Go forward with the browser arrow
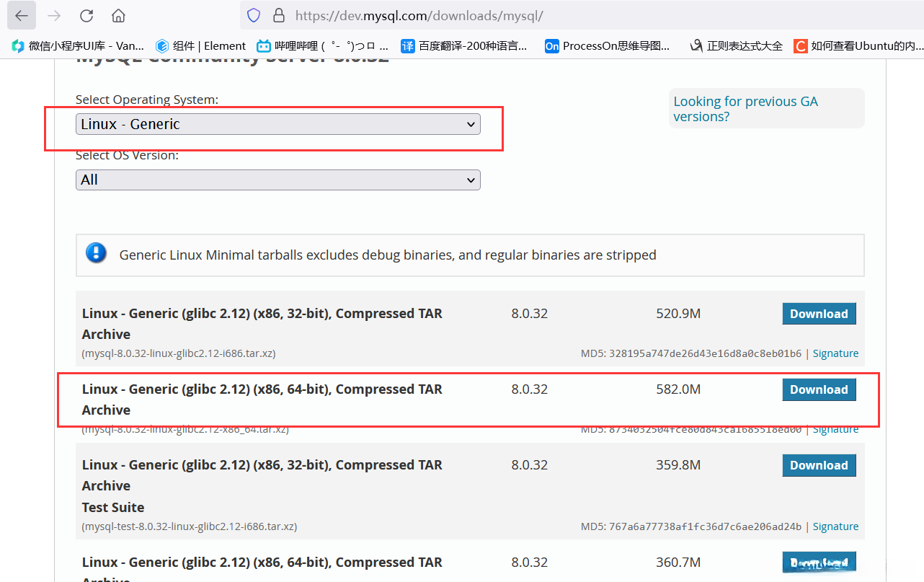Viewport: 924px width, 582px height. 54,15
